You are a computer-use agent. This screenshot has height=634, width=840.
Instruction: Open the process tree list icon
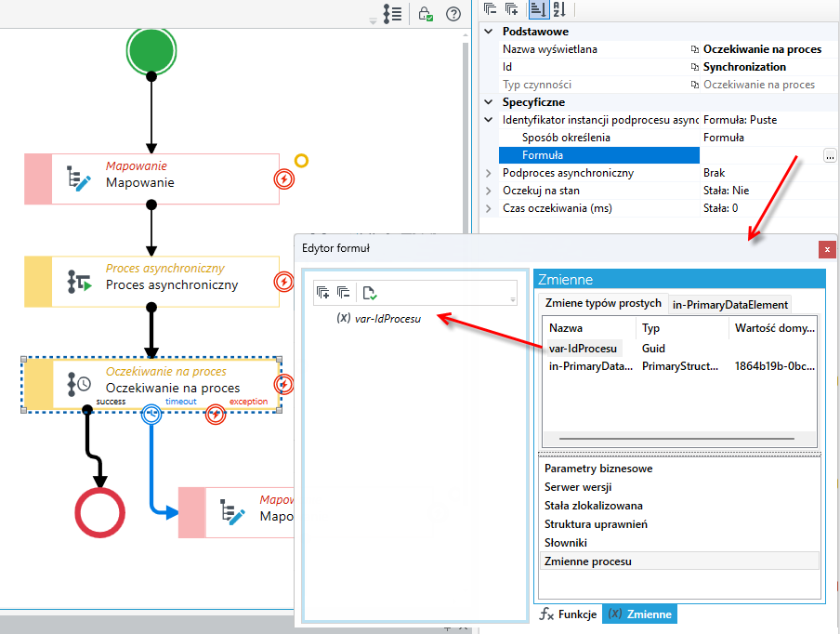[392, 13]
